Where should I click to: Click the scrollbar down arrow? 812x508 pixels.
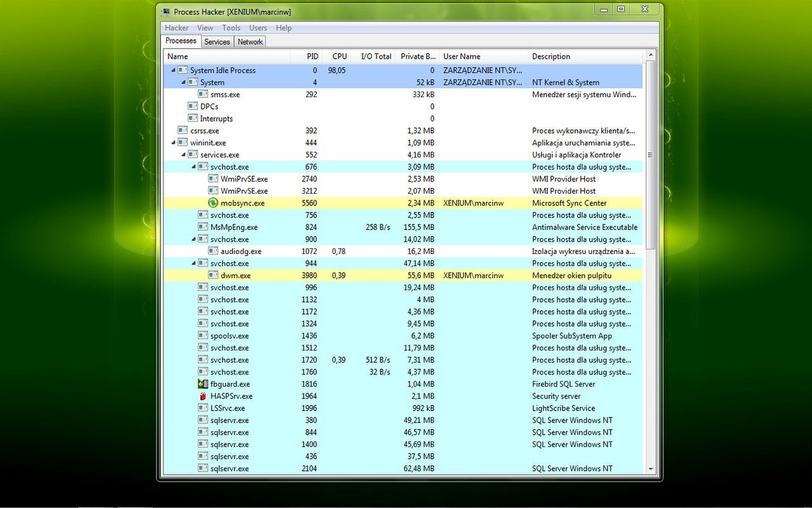click(x=650, y=469)
